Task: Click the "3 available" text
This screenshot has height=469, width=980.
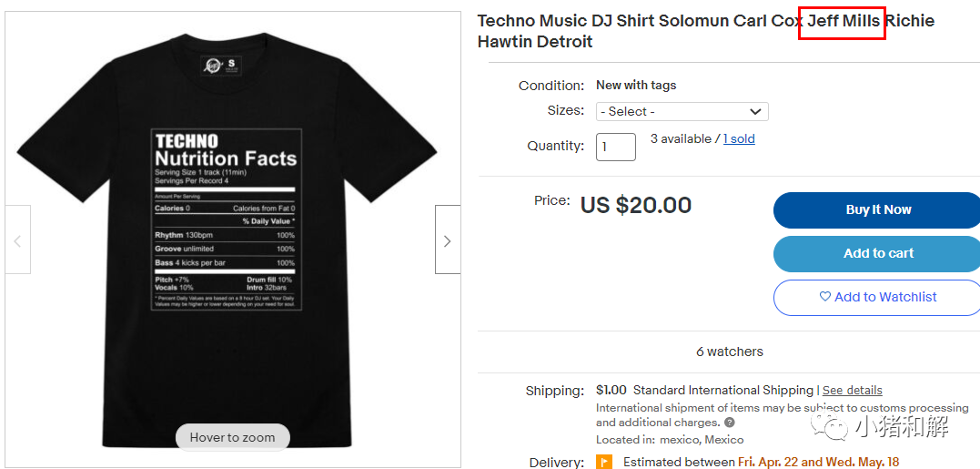Action: click(x=681, y=139)
